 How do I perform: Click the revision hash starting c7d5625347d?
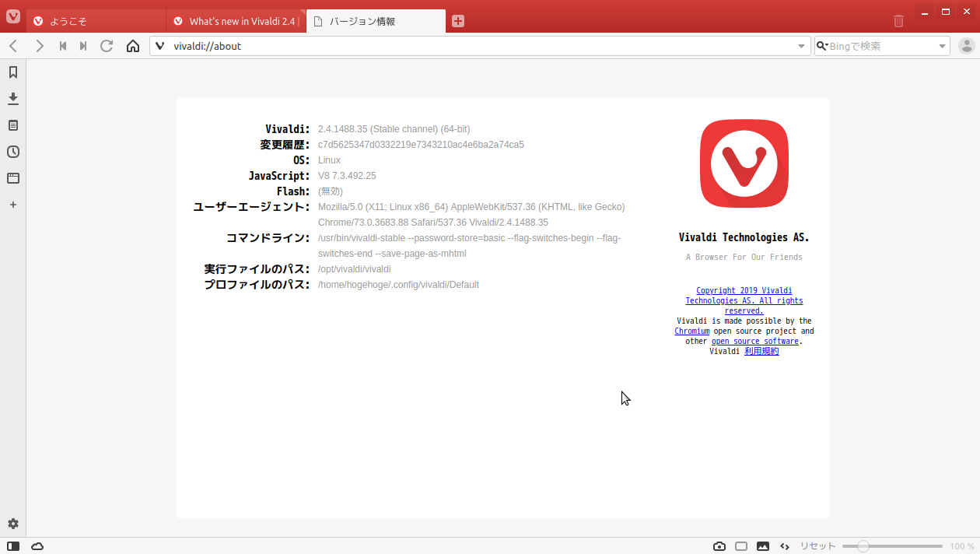(x=421, y=145)
